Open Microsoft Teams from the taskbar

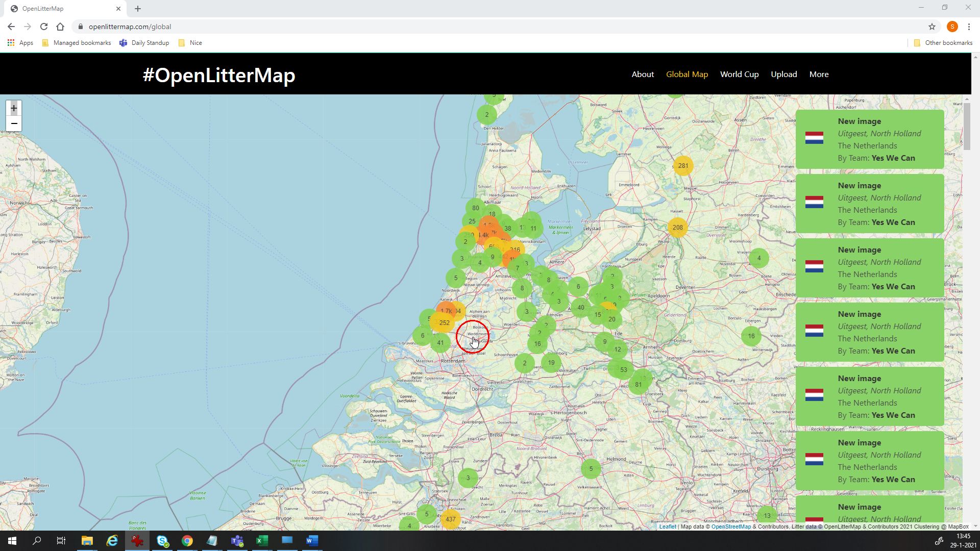(x=237, y=541)
